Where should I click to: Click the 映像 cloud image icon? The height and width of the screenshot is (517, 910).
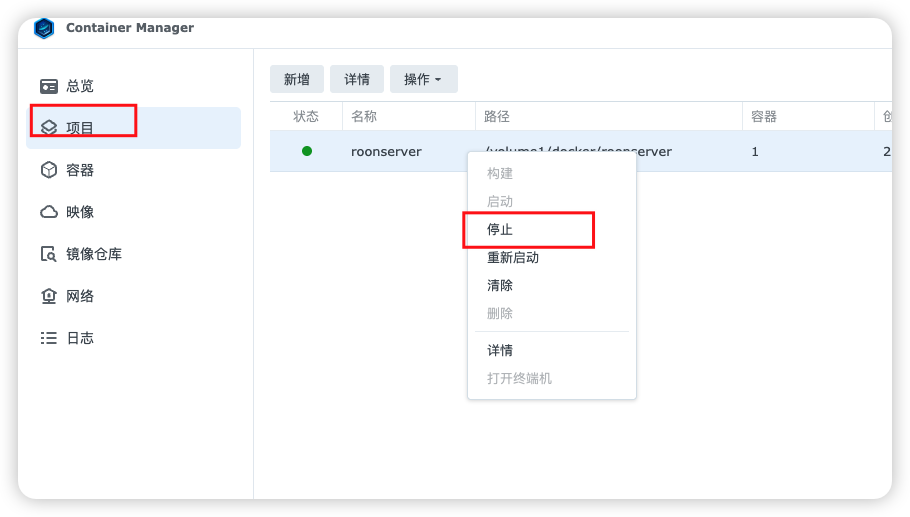pyautogui.click(x=49, y=212)
